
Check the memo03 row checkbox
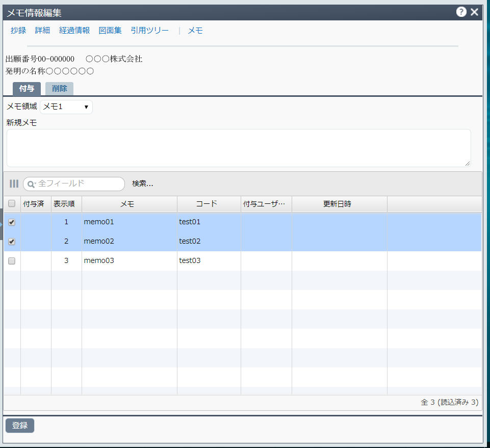12,261
